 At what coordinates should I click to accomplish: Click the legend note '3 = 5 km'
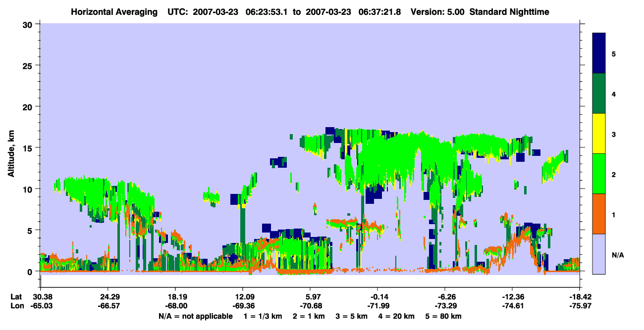click(352, 316)
